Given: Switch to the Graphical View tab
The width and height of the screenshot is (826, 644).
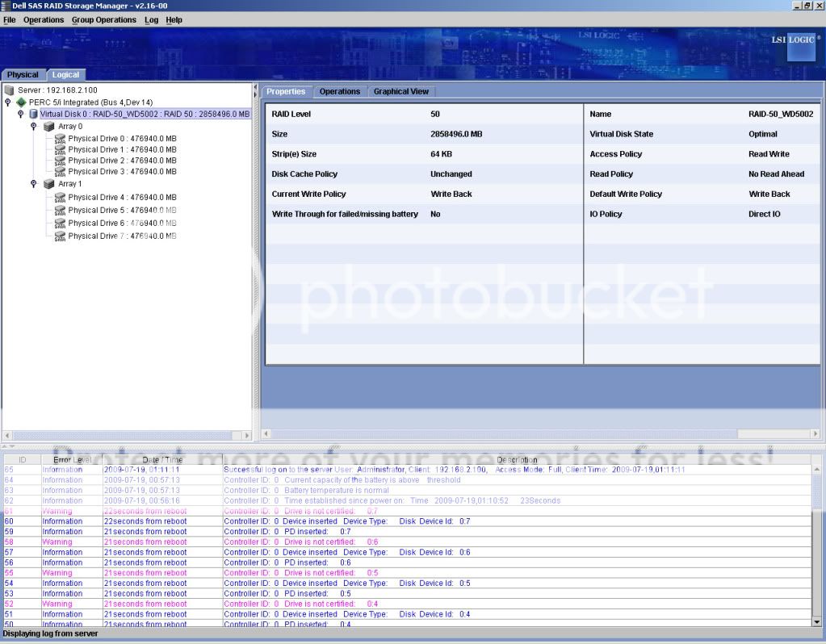Looking at the screenshot, I should click(400, 91).
